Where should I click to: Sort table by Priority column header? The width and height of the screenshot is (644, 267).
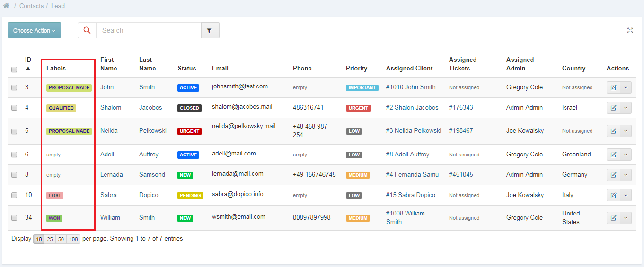356,69
